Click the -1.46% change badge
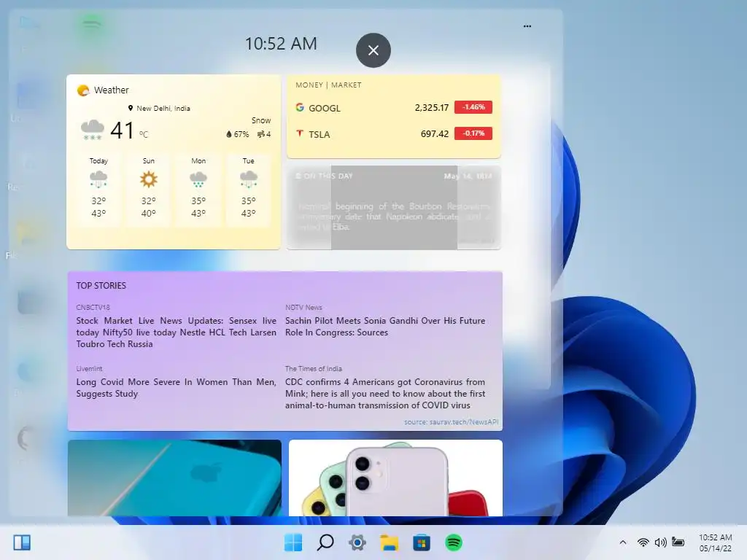The image size is (747, 560). [473, 107]
